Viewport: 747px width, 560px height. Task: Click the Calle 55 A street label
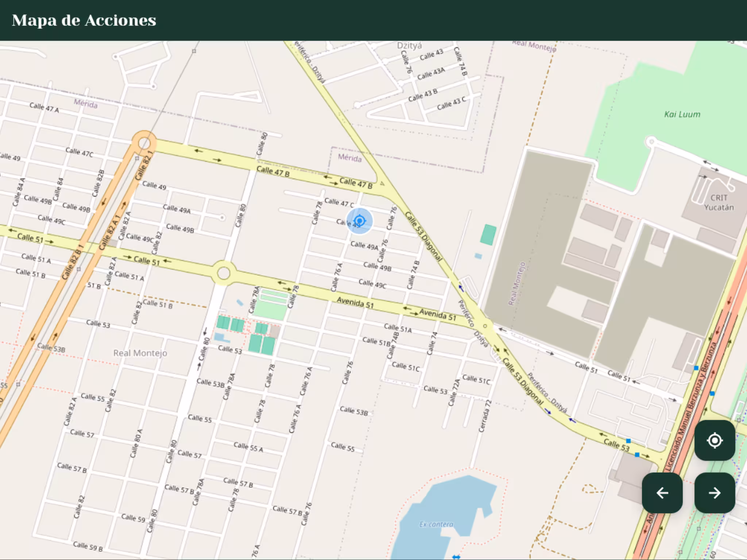pyautogui.click(x=248, y=447)
